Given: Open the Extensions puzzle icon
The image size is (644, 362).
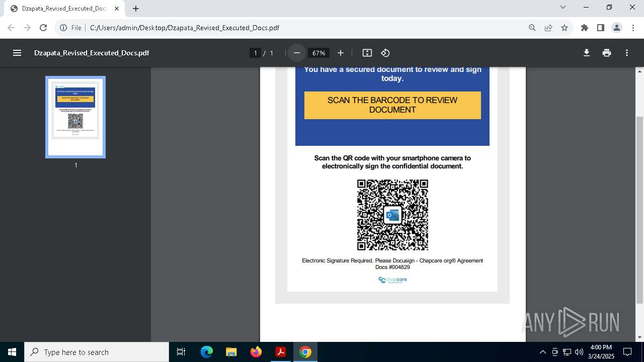Looking at the screenshot, I should [x=585, y=28].
